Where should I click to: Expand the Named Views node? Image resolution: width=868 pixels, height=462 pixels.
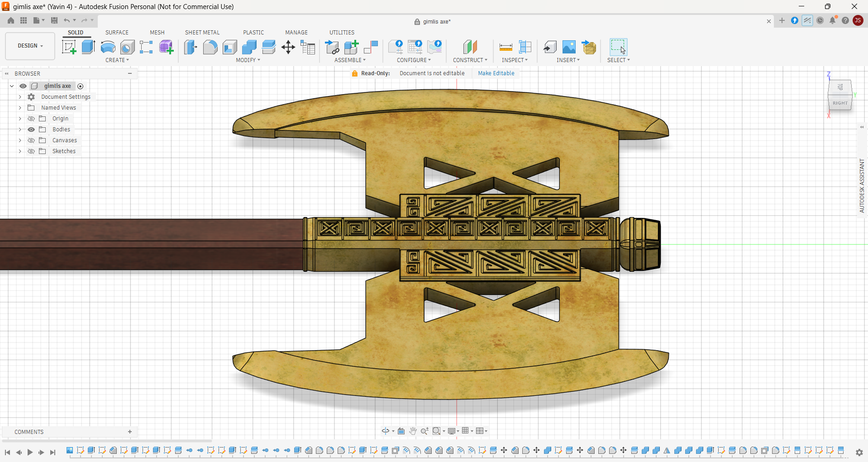[x=20, y=108]
